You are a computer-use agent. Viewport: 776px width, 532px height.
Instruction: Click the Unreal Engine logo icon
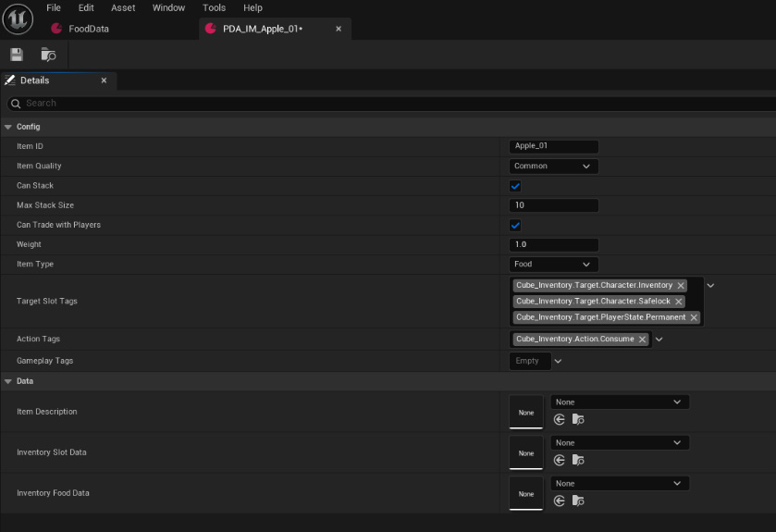pos(18,19)
